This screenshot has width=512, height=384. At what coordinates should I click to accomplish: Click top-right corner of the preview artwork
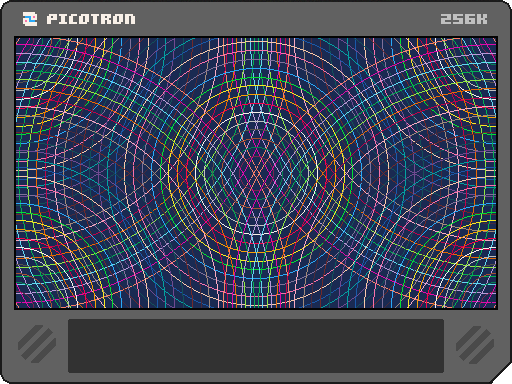pos(495,39)
